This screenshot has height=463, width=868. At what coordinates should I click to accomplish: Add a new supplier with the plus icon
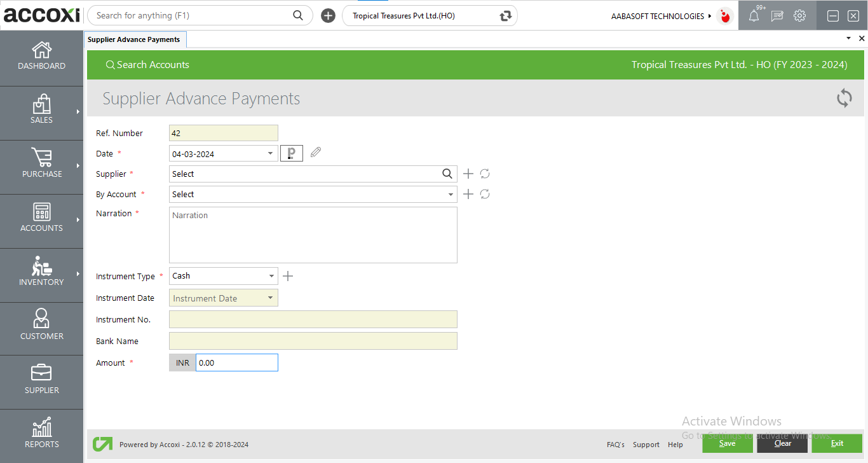click(468, 174)
